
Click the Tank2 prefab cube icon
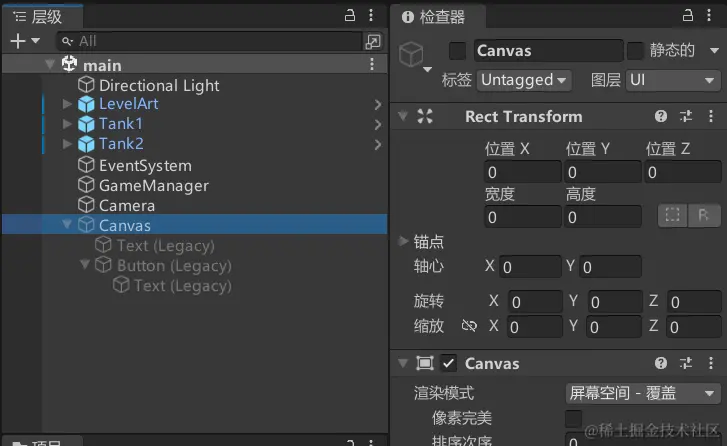click(86, 144)
